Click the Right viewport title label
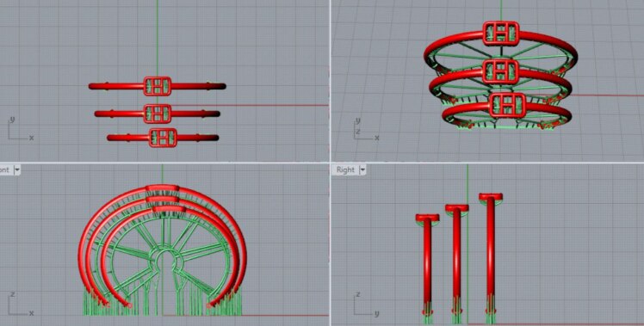Viewport: 644px width, 326px height. (345, 170)
